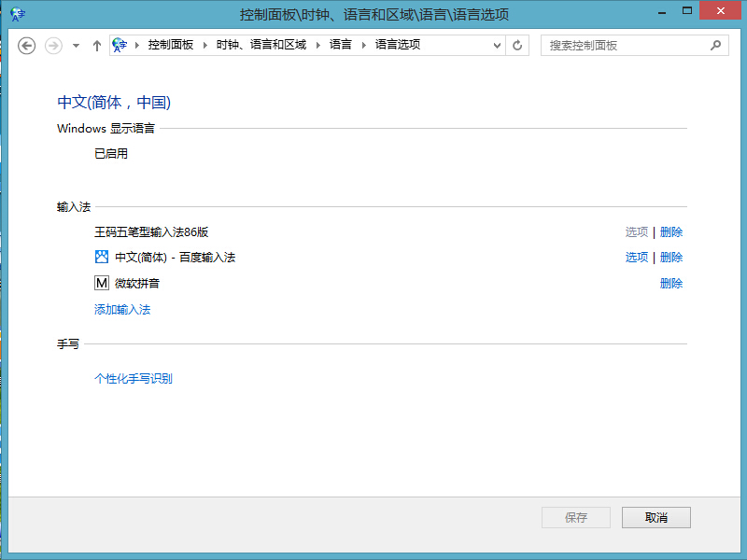747x560 pixels.
Task: Click the address bar control panel icon
Action: (x=120, y=45)
